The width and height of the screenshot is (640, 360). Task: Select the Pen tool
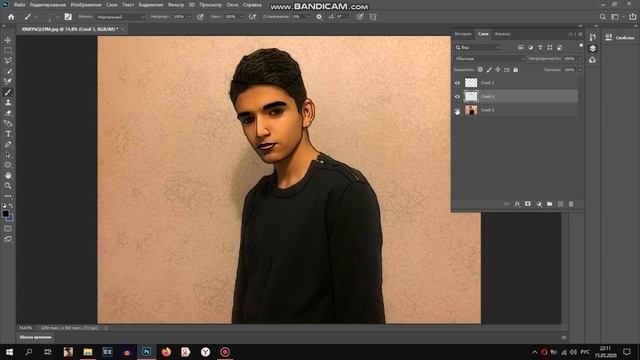[x=8, y=144]
